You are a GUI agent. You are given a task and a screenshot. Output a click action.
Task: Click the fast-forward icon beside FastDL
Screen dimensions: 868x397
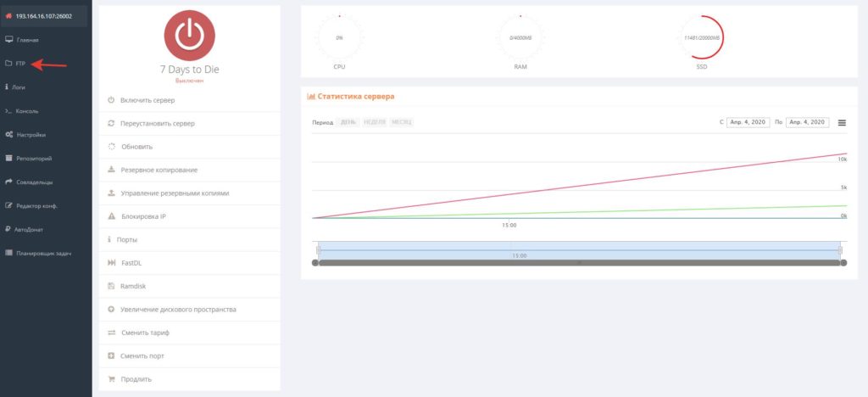pos(111,263)
